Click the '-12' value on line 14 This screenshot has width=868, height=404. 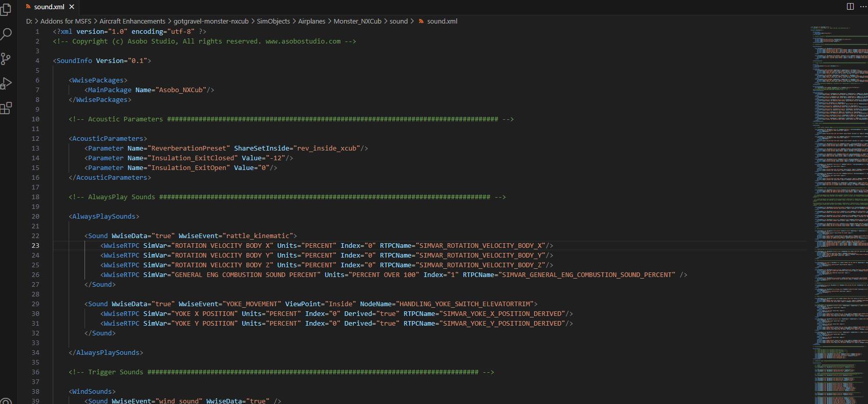pos(276,158)
